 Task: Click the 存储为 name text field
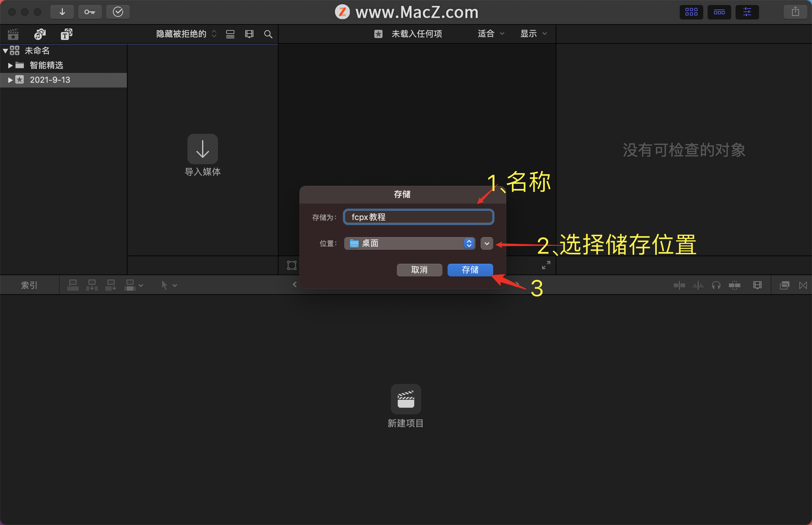click(418, 217)
